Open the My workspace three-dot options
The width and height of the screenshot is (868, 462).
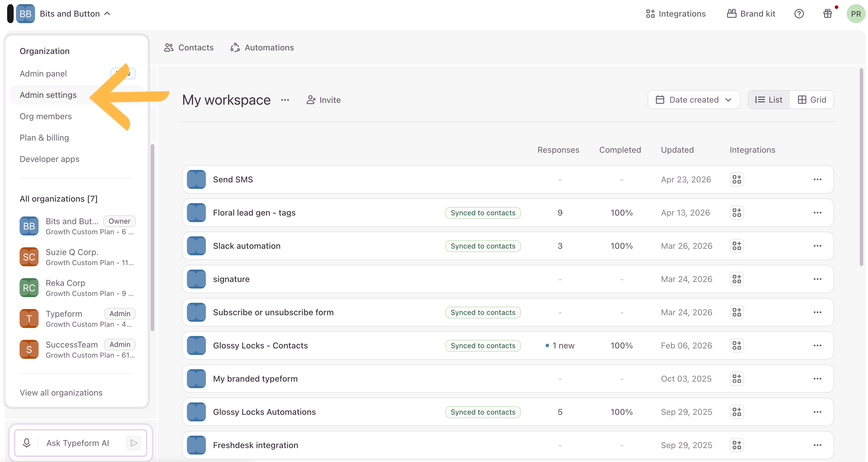tap(285, 100)
